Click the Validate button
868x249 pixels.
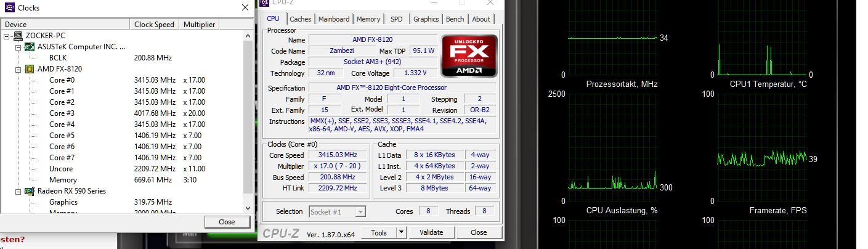(x=431, y=232)
